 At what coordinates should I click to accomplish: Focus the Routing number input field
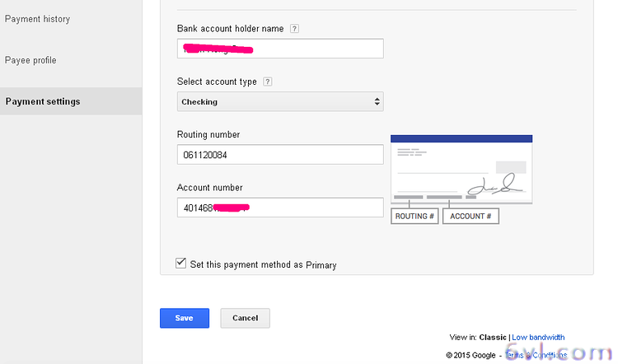coord(280,155)
